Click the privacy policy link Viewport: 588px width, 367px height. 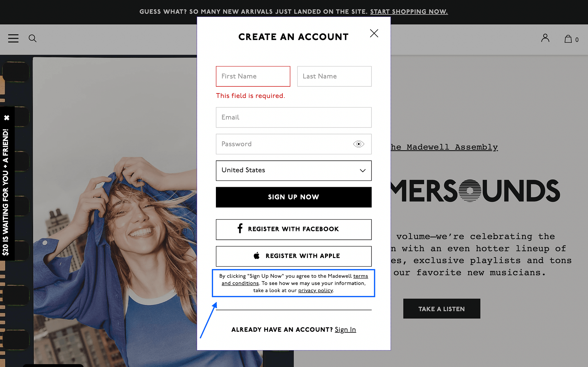click(x=315, y=290)
